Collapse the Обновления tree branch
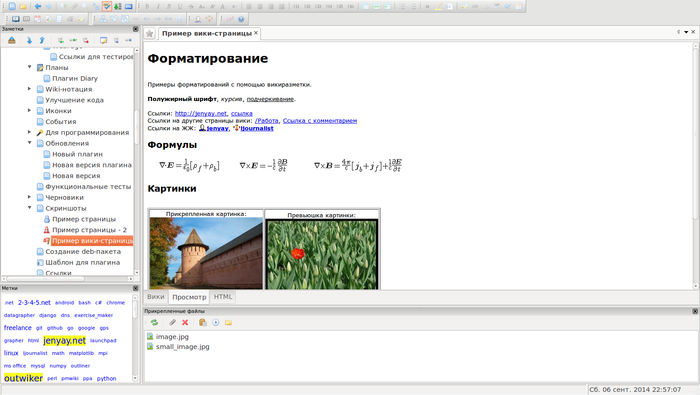This screenshot has height=395, width=700. point(29,143)
